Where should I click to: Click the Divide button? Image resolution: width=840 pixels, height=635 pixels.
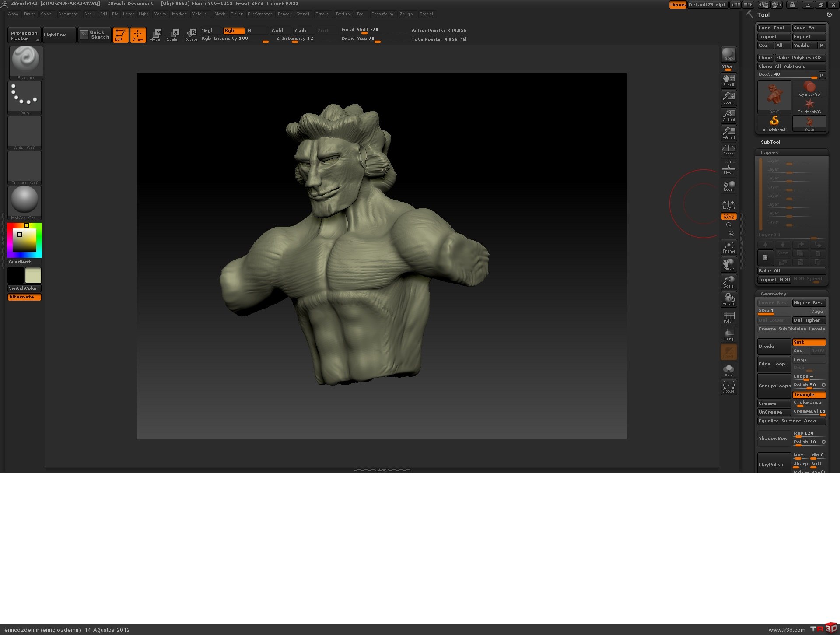tap(774, 347)
